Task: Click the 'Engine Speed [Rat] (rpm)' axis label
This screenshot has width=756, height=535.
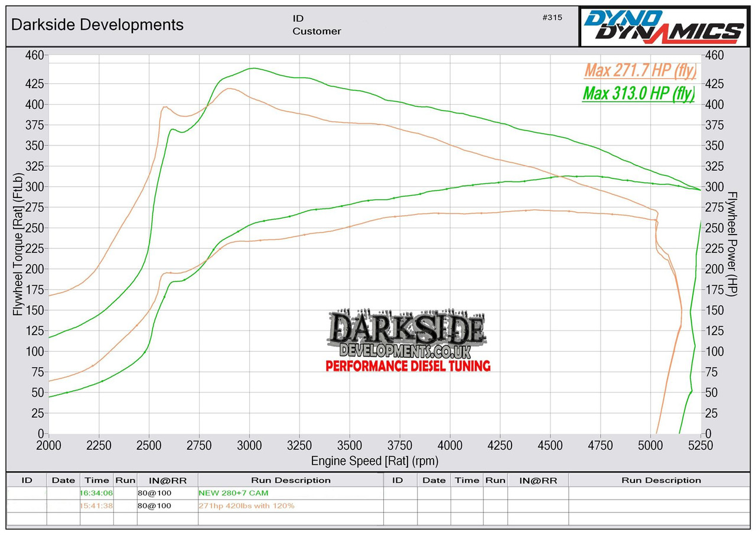Action: pos(375,461)
